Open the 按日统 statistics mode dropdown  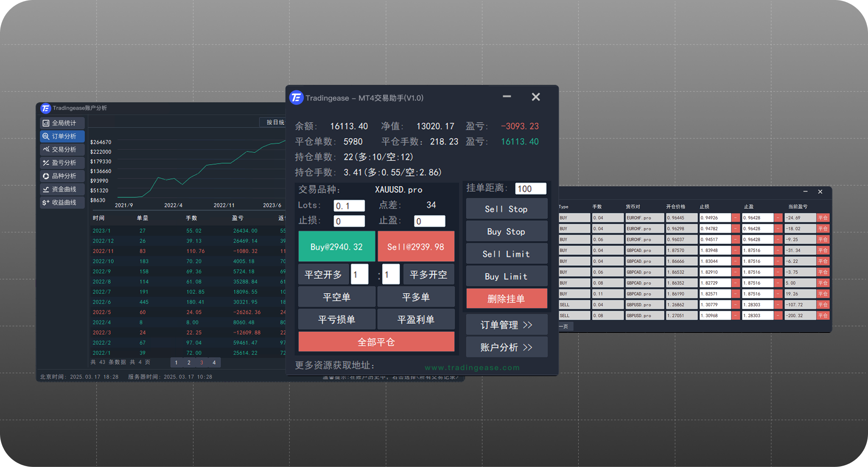[x=274, y=122]
